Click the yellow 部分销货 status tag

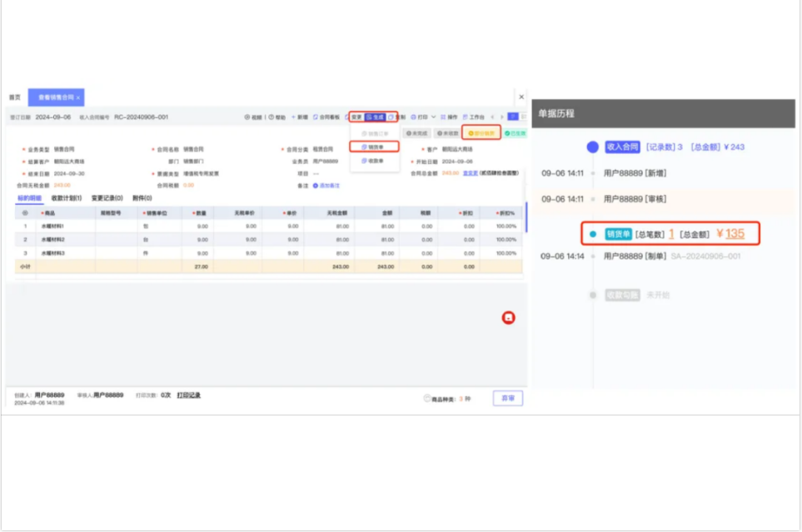[x=481, y=133]
